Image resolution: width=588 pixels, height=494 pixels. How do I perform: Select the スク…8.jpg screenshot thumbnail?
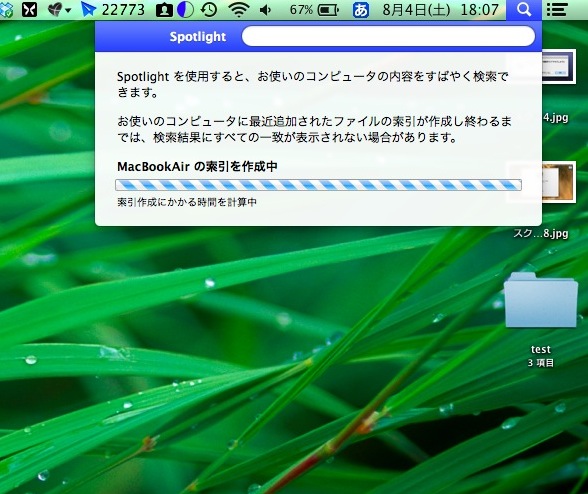click(559, 182)
